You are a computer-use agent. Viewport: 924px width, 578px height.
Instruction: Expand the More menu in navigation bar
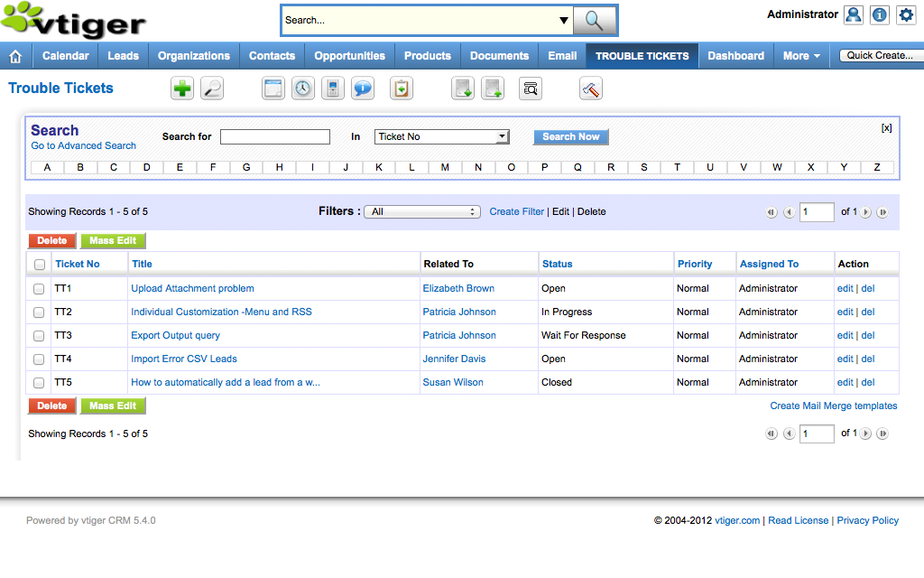[801, 56]
